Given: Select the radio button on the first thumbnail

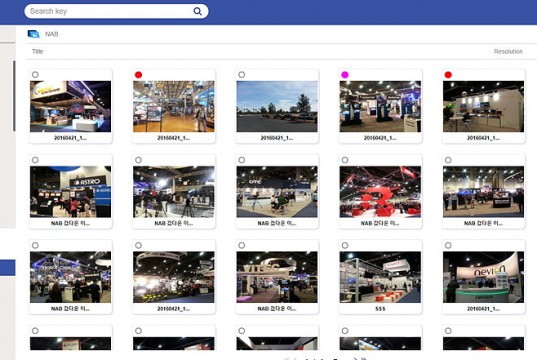Looking at the screenshot, I should tap(35, 74).
